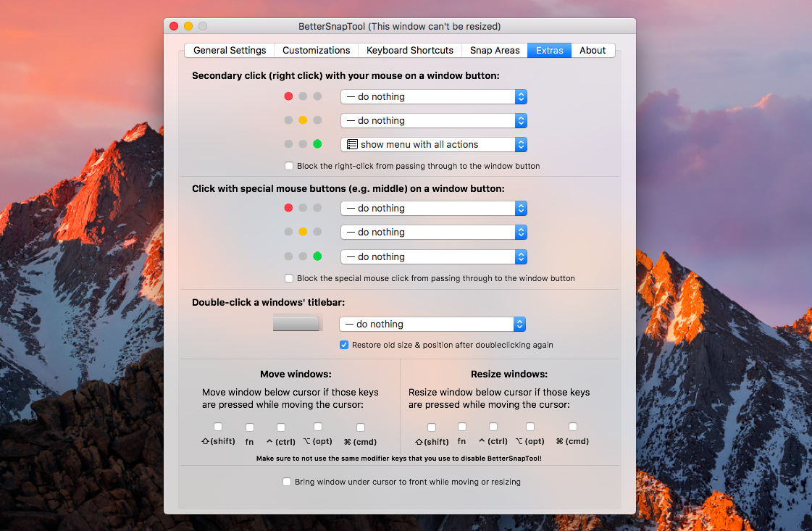Image resolution: width=812 pixels, height=531 pixels.
Task: Click the list icon in show menu dropdown
Action: pos(352,144)
